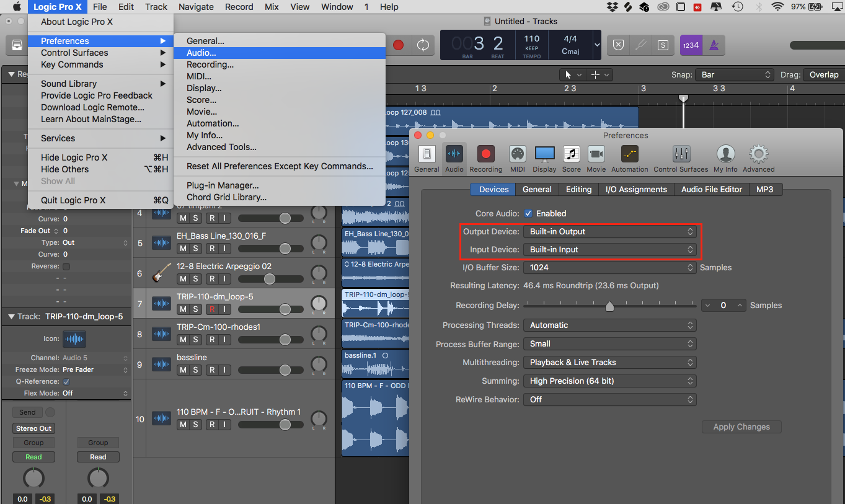This screenshot has width=845, height=504.
Task: Adjust volume slider on 12-8 Electric Arpeggio track
Action: click(270, 279)
